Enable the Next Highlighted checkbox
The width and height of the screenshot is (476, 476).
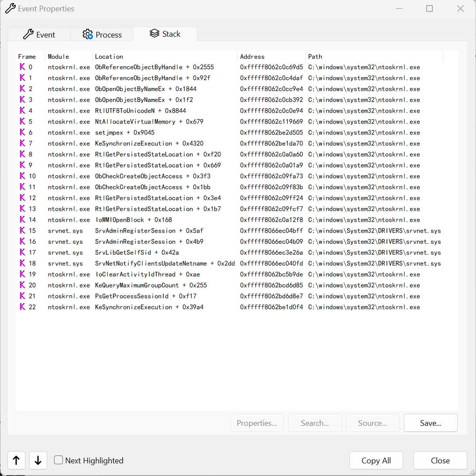point(59,460)
